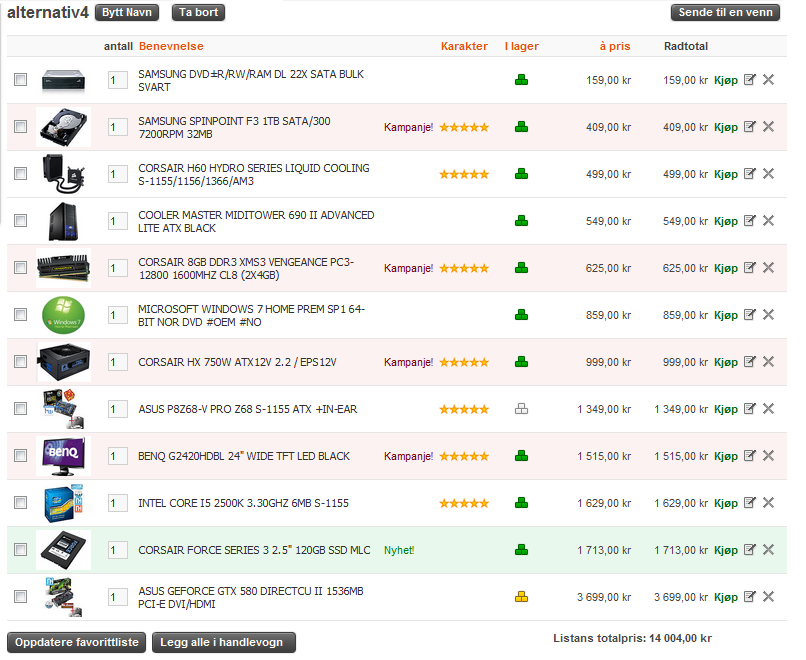The height and width of the screenshot is (660, 806).
Task: Remove Corsair 8GB DDR3 row with X
Action: (768, 268)
